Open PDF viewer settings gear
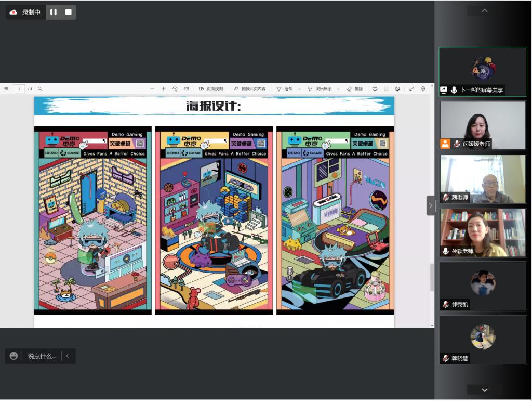The image size is (532, 401). 423,89
